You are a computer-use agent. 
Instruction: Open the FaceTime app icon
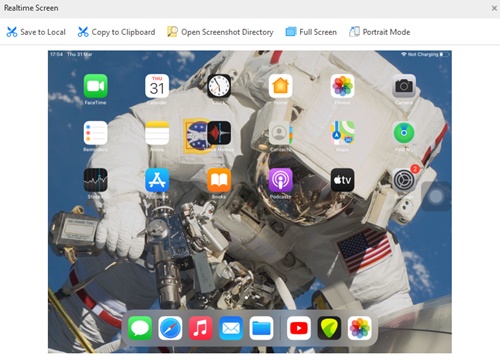95,86
